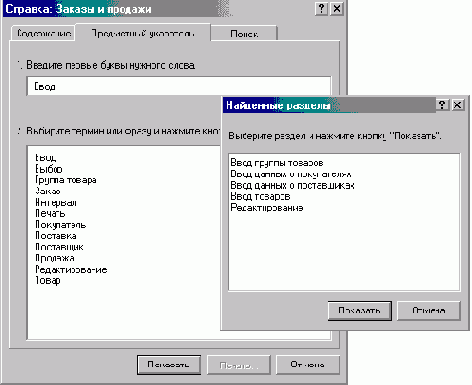Select Печать in the index term list

tap(50, 213)
